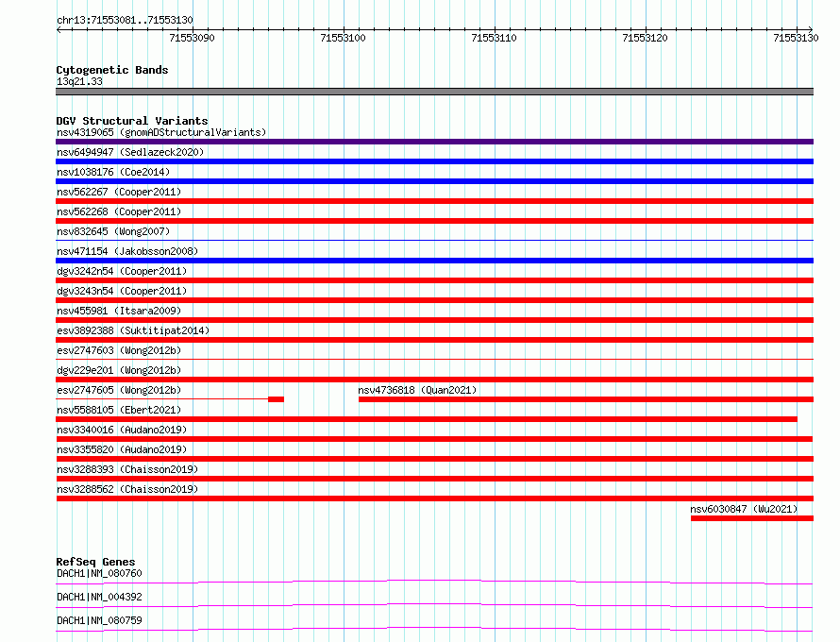Screen dimensions: 840x642
Task: Click nsv471154 (Jakobsson2008) label
Action: coord(127,251)
